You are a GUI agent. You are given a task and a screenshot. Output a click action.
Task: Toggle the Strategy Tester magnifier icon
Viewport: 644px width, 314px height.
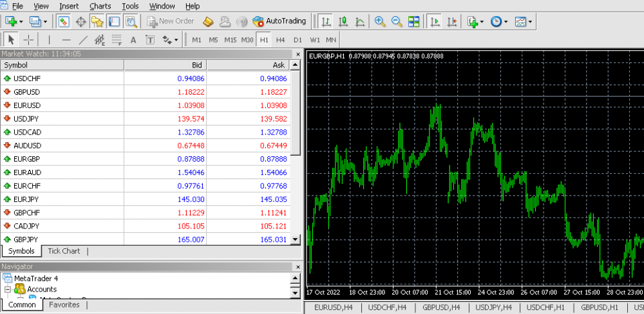131,21
